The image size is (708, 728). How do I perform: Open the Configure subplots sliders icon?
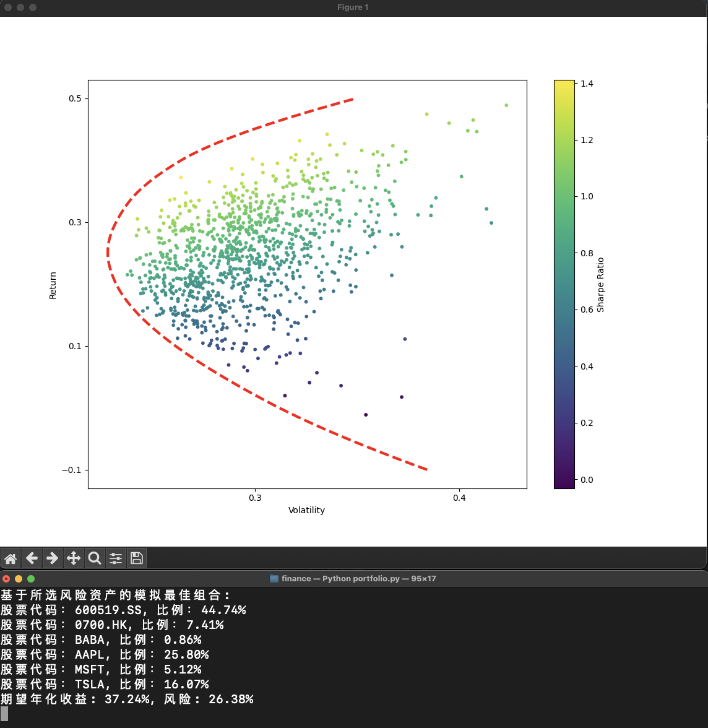click(116, 558)
